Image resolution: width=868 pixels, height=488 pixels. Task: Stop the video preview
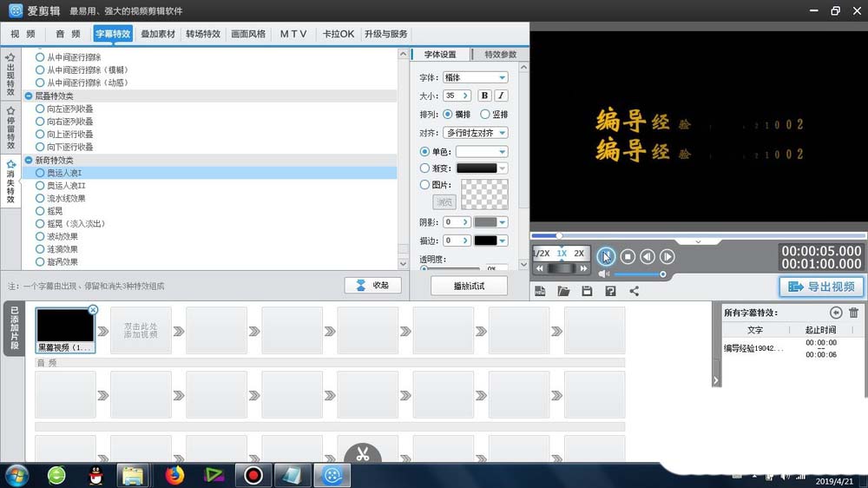pos(628,256)
